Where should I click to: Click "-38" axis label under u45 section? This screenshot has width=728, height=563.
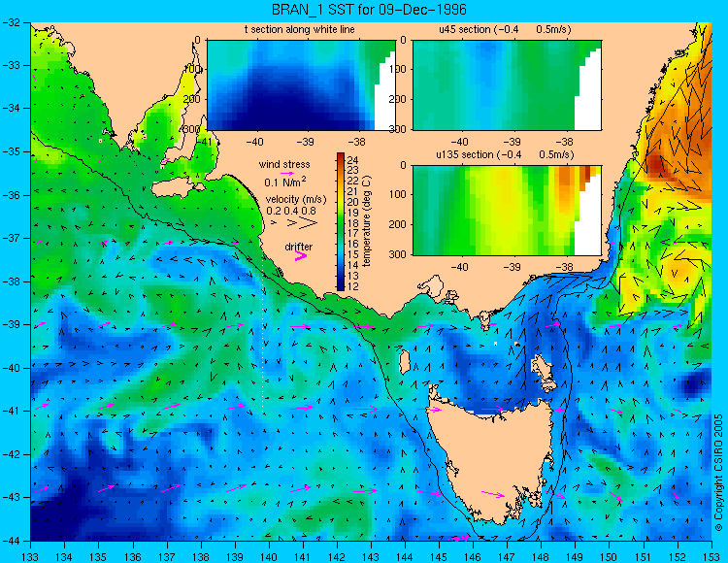click(x=563, y=142)
